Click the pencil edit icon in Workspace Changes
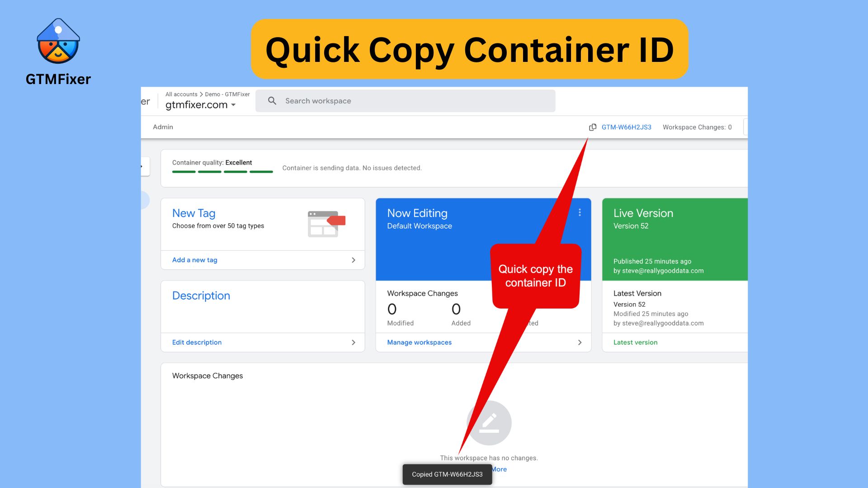The width and height of the screenshot is (868, 488). pyautogui.click(x=489, y=423)
